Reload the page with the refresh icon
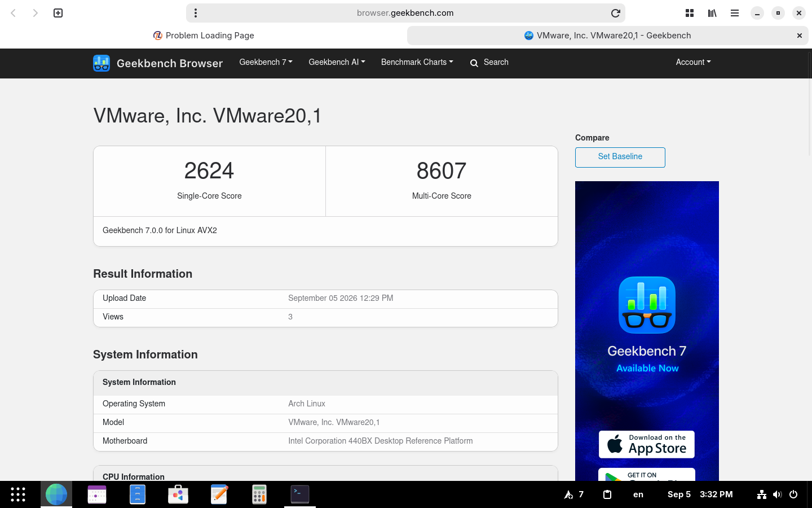Viewport: 812px width, 508px height. click(616, 13)
